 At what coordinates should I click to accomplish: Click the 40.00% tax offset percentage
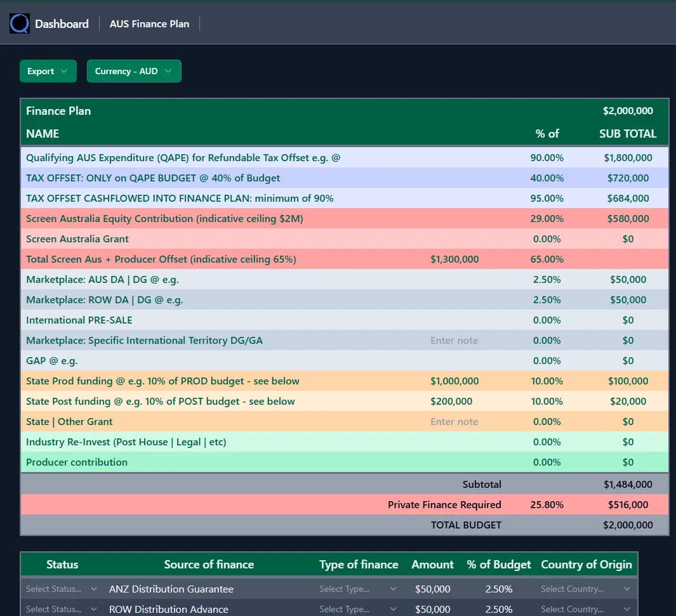point(547,178)
